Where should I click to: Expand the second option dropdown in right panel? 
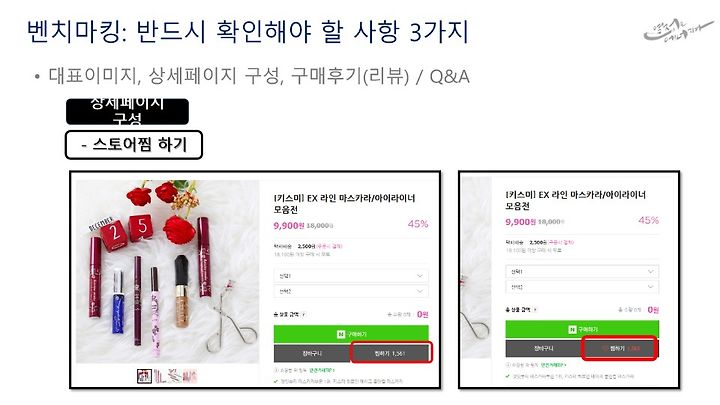(x=582, y=287)
